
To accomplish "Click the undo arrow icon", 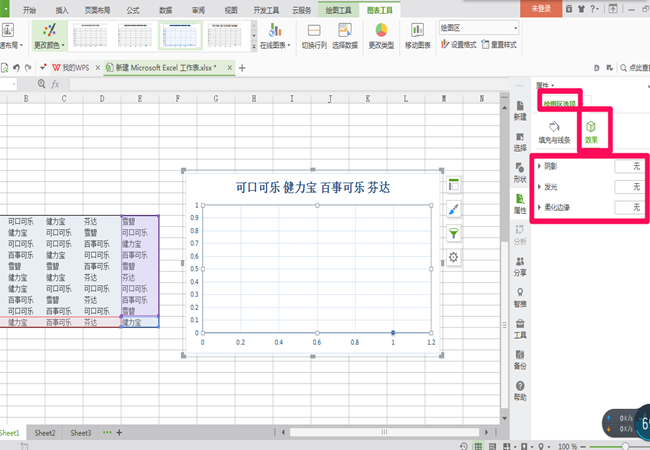I will (17, 68).
